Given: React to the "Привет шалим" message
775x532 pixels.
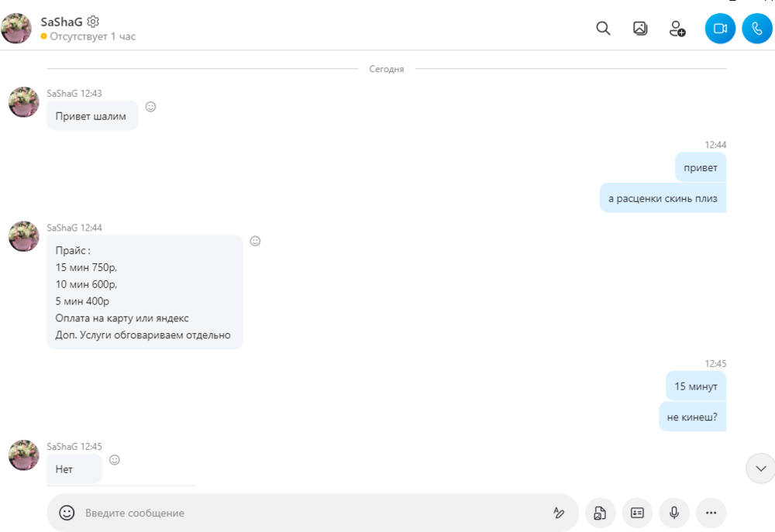Looking at the screenshot, I should 151,107.
